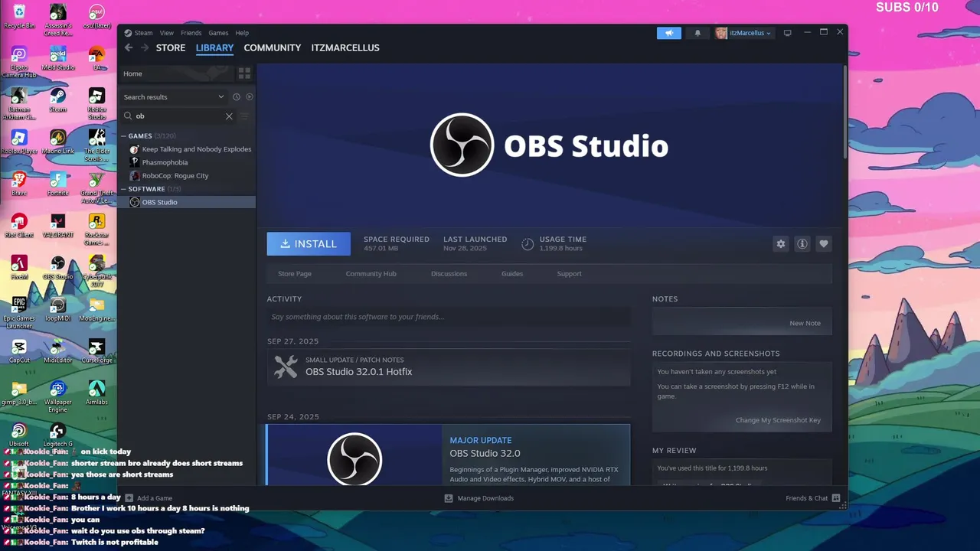Expand the Search results dropdown
Image resolution: width=980 pixels, height=551 pixels.
point(174,97)
